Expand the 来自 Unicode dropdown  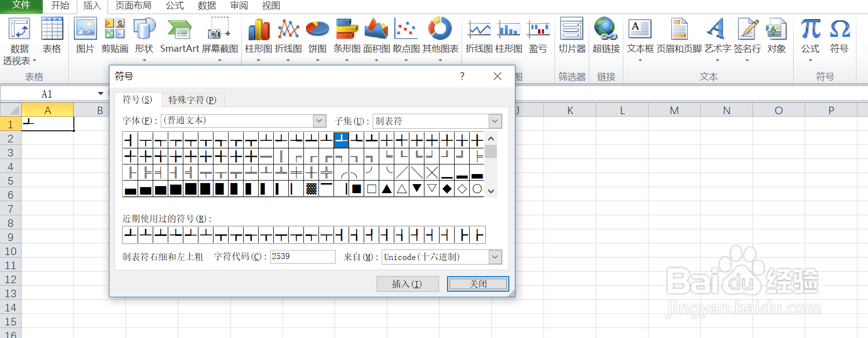[495, 257]
